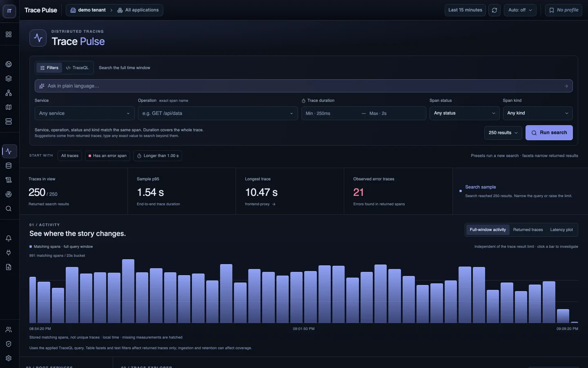Switch query mode to Filters
588x368 pixels.
click(x=49, y=68)
